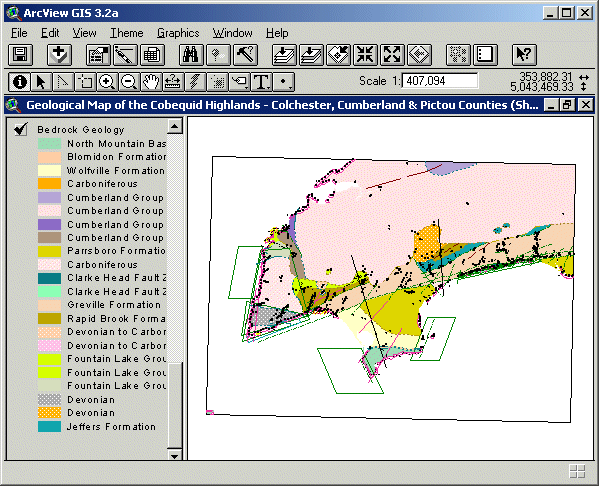Select the Hot Link lightning tool

coord(195,82)
